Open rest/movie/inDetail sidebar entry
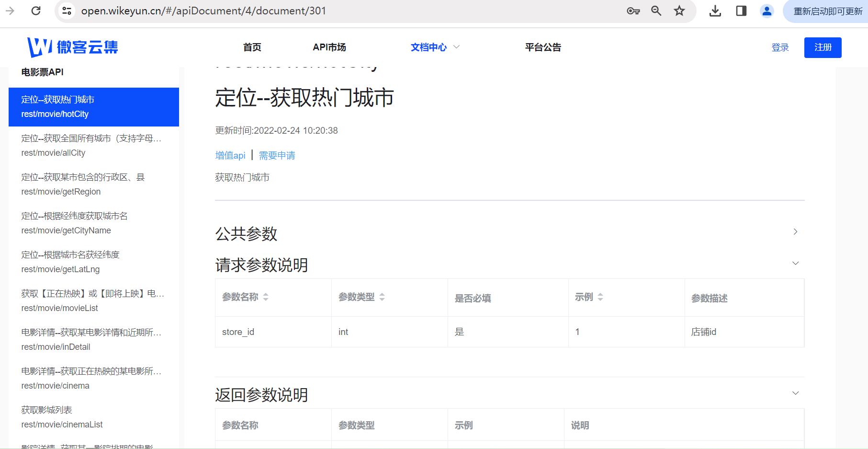868x449 pixels. pyautogui.click(x=94, y=340)
